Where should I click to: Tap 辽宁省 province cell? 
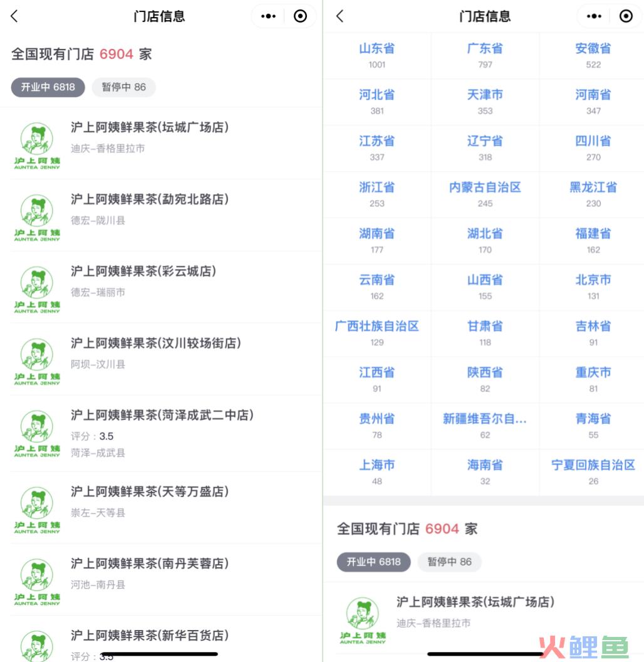point(486,148)
